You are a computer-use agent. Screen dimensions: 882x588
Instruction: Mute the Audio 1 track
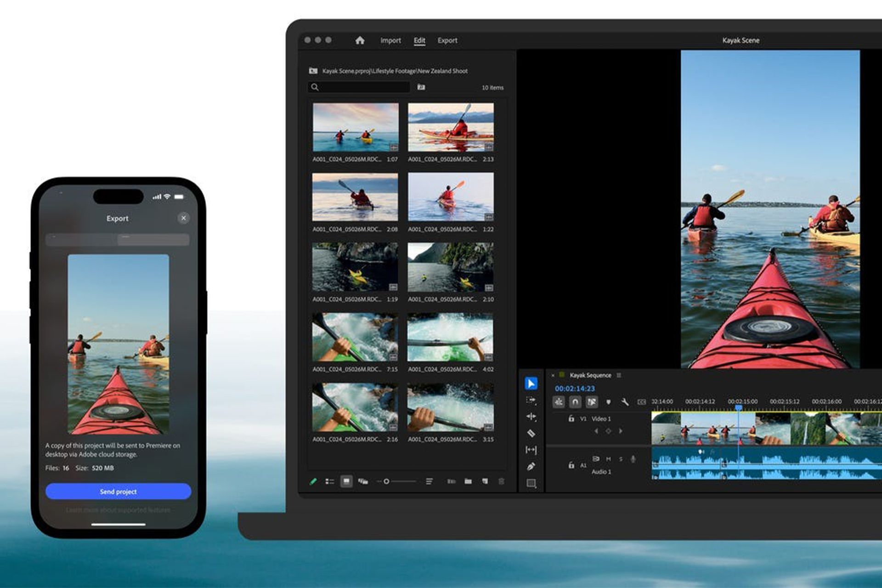609,459
